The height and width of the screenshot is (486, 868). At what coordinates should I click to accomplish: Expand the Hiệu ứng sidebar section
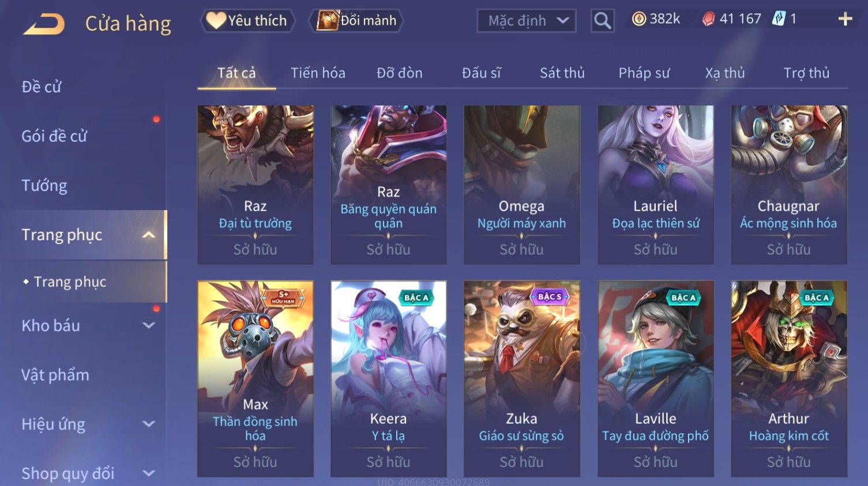tap(148, 424)
